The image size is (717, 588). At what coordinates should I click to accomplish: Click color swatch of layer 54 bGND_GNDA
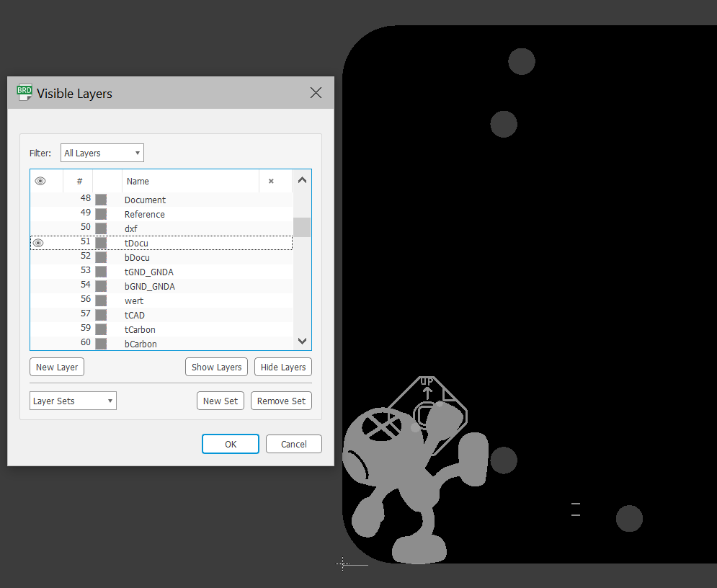pos(101,286)
